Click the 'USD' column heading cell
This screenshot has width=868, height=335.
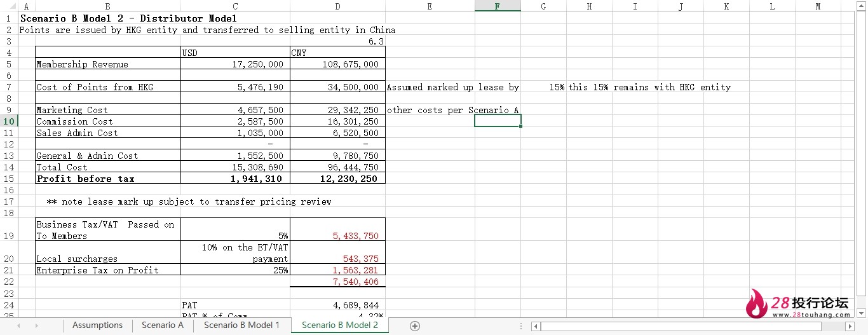point(235,53)
